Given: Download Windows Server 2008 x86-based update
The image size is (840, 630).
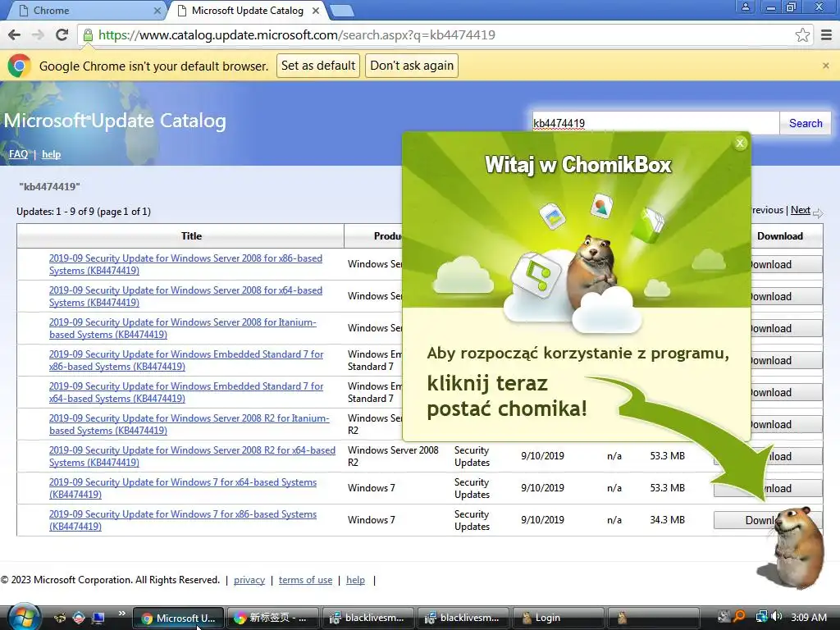Looking at the screenshot, I should tap(787, 265).
